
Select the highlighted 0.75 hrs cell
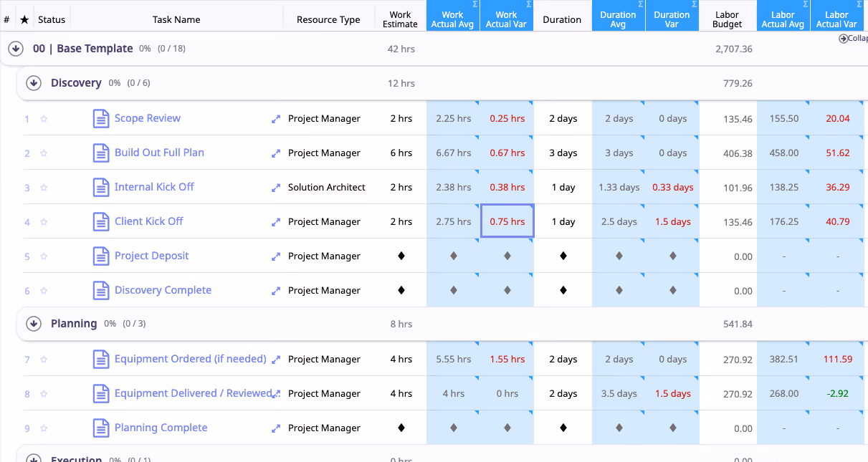[x=507, y=221]
